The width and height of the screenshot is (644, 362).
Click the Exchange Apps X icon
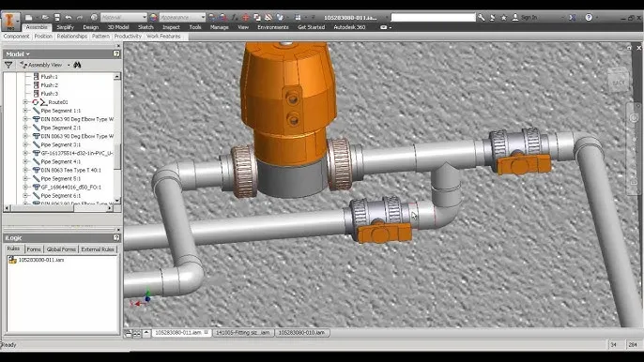coord(573,17)
